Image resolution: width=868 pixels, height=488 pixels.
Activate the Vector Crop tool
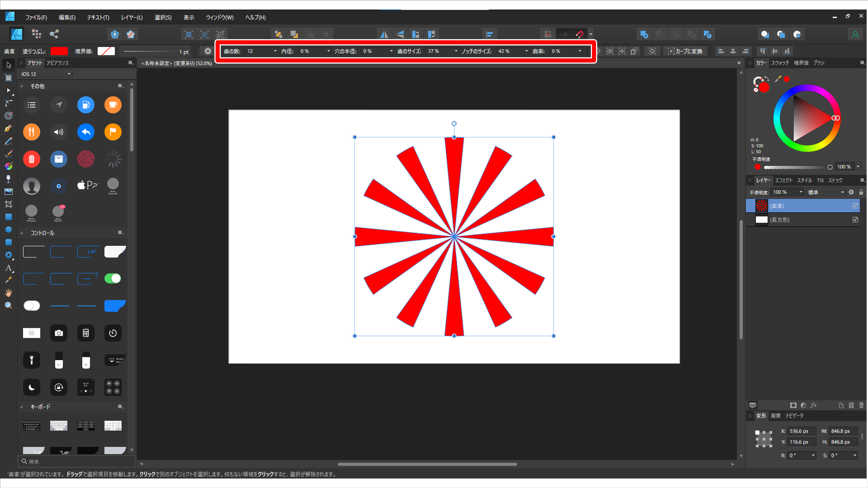coord(8,204)
